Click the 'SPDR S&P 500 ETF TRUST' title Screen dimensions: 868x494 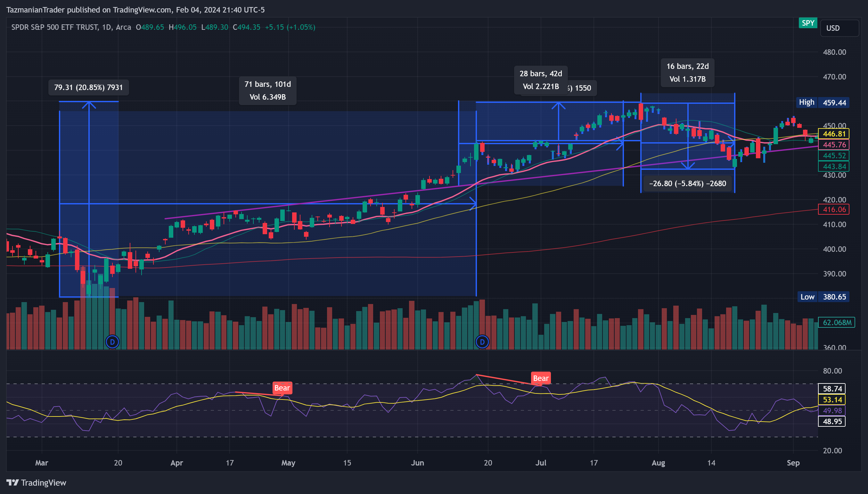click(55, 27)
